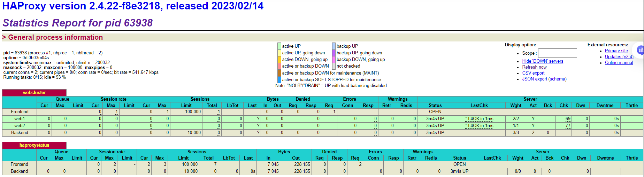Click the orange active DOWN, going up swatch

tap(279, 60)
